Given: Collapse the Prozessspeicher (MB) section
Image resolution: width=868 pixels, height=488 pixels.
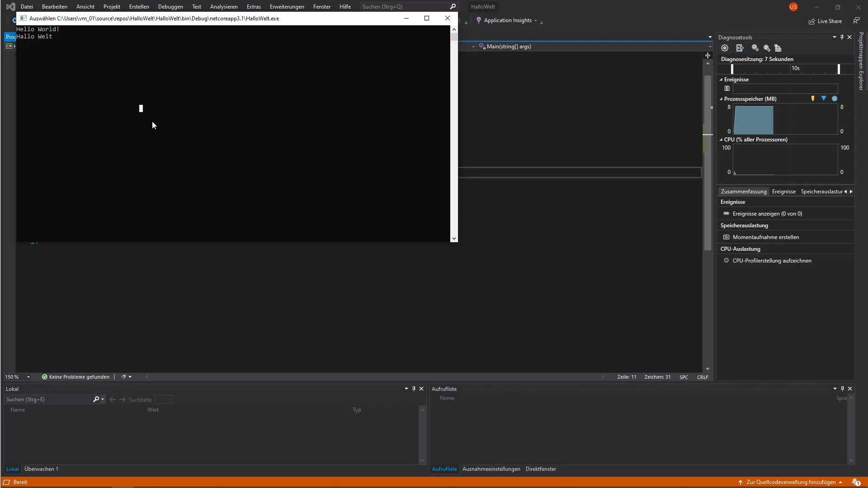Looking at the screenshot, I should [x=721, y=99].
